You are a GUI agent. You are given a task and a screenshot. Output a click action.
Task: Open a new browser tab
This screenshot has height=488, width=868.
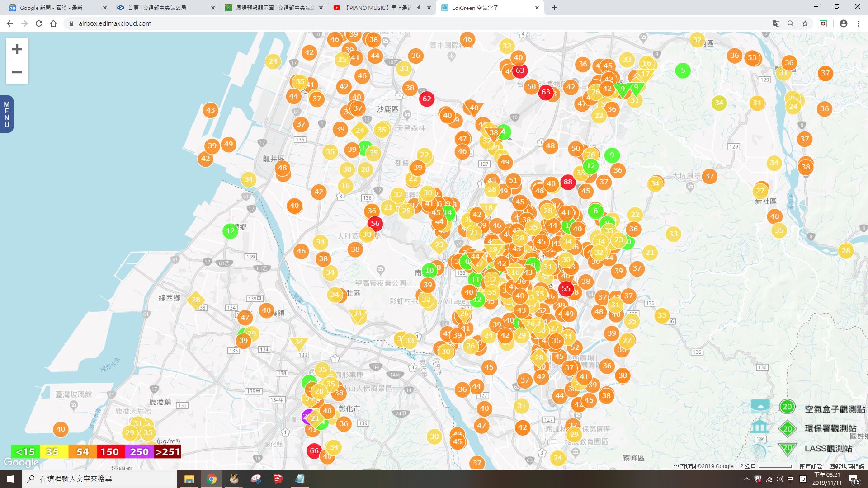[x=554, y=8]
